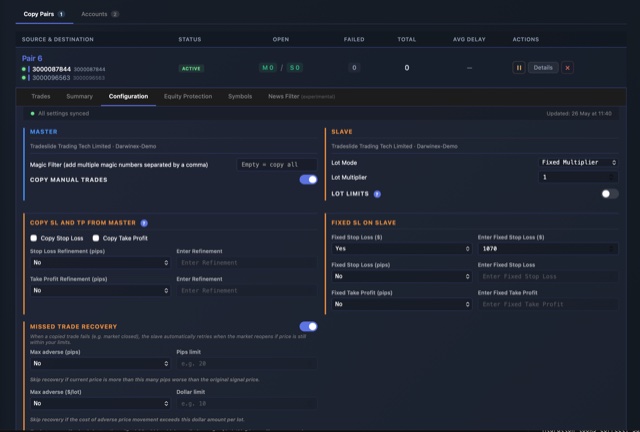Click the Updated 26 May timestamp
This screenshot has height=432, width=640.
(x=579, y=114)
